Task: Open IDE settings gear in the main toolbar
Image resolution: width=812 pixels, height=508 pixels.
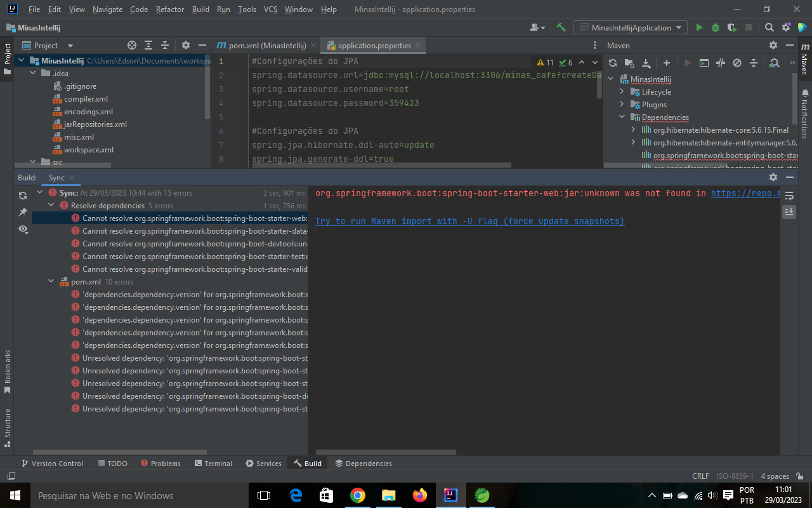Action: click(x=786, y=27)
